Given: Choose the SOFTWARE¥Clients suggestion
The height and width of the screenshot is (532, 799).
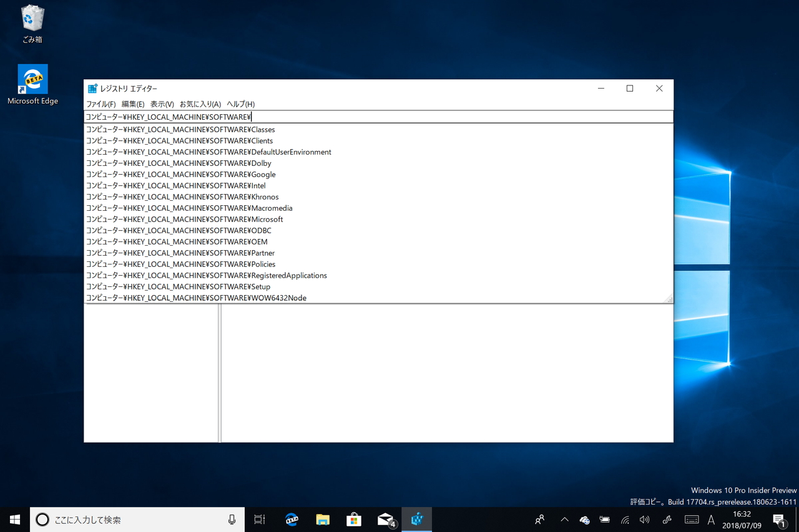Looking at the screenshot, I should point(378,141).
